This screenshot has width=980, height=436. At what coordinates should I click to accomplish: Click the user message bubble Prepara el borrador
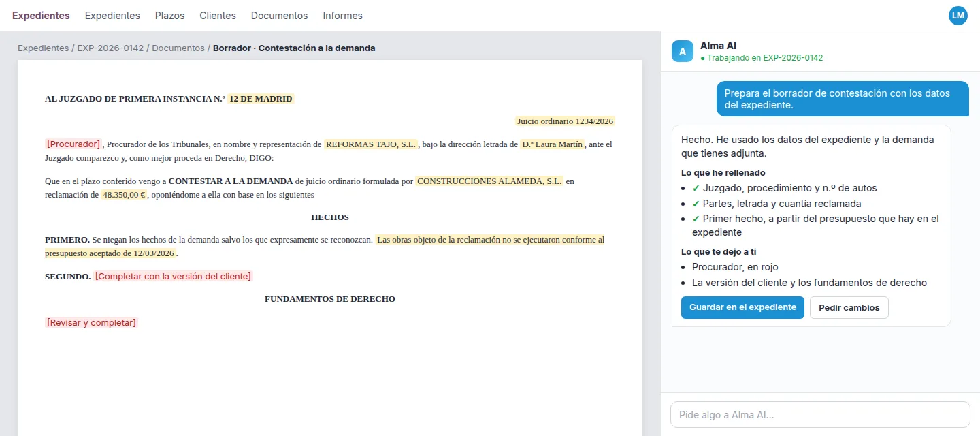point(843,99)
